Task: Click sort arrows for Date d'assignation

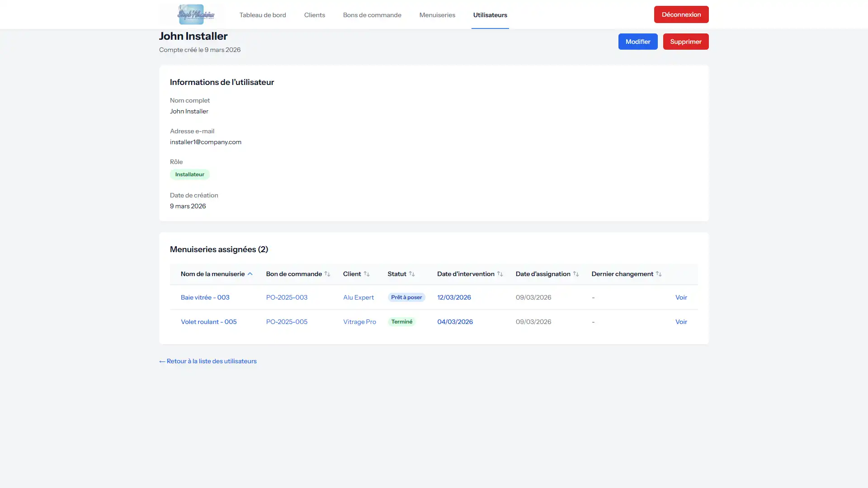Action: pyautogui.click(x=576, y=274)
